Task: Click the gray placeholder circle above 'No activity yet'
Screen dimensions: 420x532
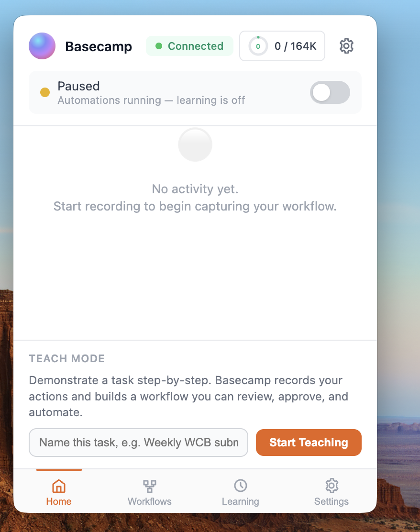Action: click(195, 144)
